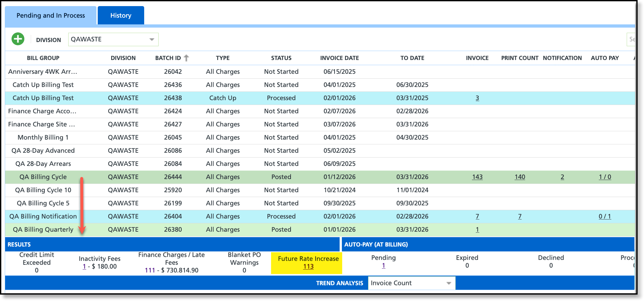Open the Finance Charges 111 link

pyautogui.click(x=150, y=271)
